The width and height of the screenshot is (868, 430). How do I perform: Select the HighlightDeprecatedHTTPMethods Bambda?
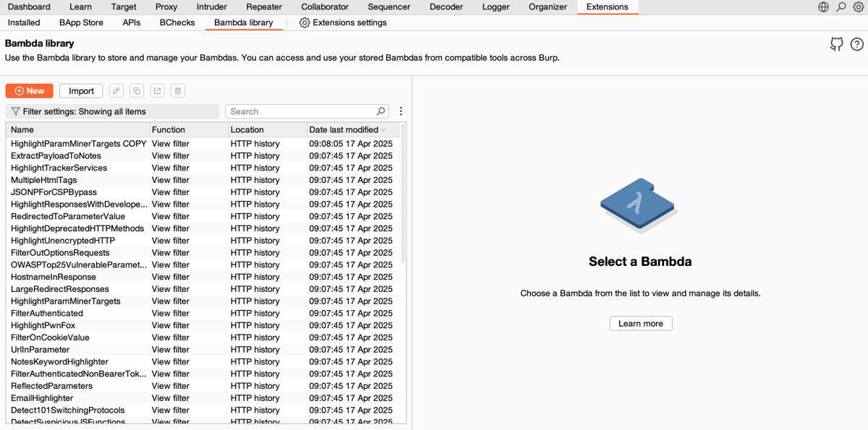(x=203, y=228)
